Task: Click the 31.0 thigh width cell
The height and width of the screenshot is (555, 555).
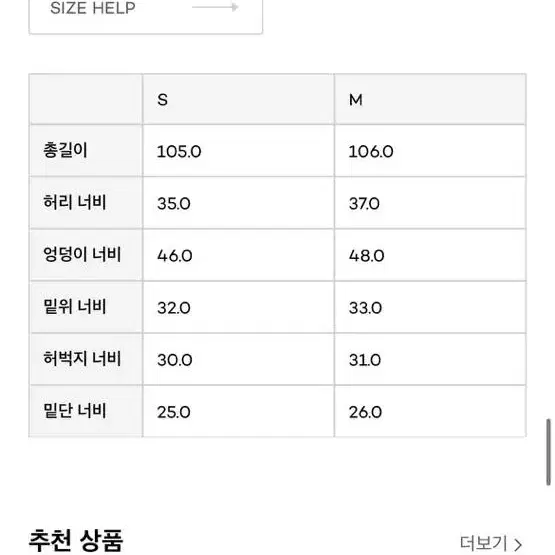Action: 430,359
